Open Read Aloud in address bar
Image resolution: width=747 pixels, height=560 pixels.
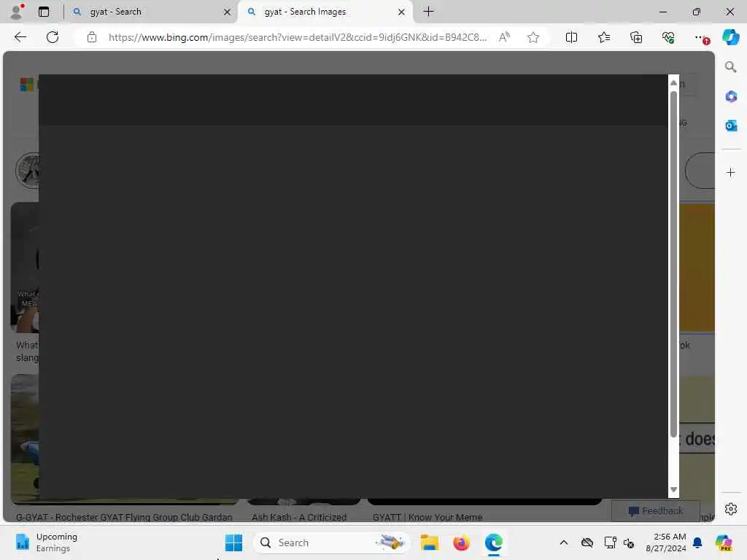point(504,37)
